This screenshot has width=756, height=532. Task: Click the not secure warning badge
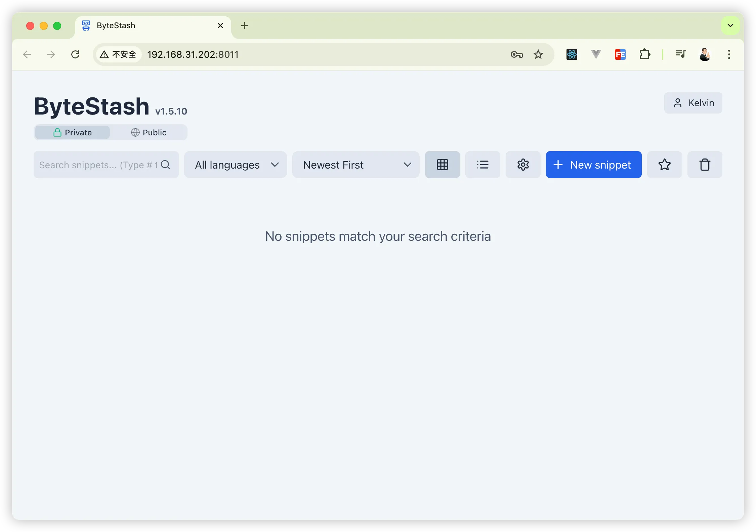point(118,54)
